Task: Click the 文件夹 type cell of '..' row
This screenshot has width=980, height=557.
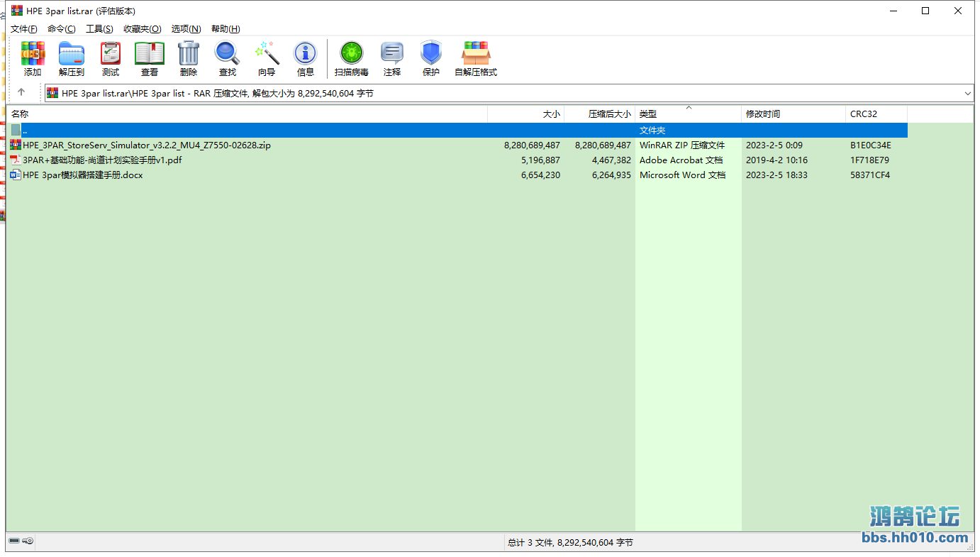Action: [652, 130]
